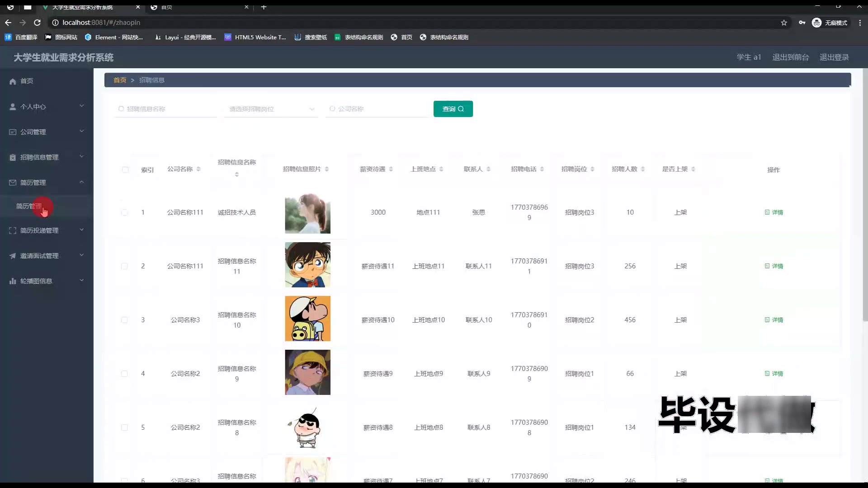Select all rows with the header checkbox
The image size is (868, 488).
[x=125, y=170]
